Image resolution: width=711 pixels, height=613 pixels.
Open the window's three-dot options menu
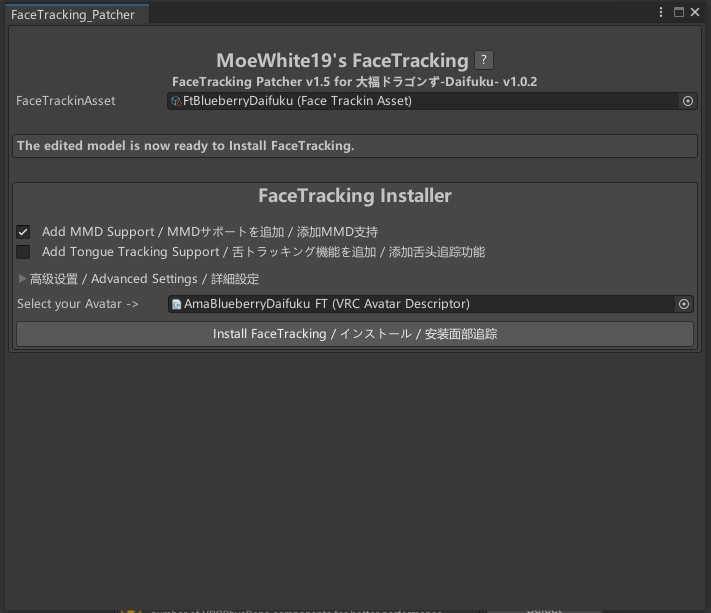click(661, 12)
